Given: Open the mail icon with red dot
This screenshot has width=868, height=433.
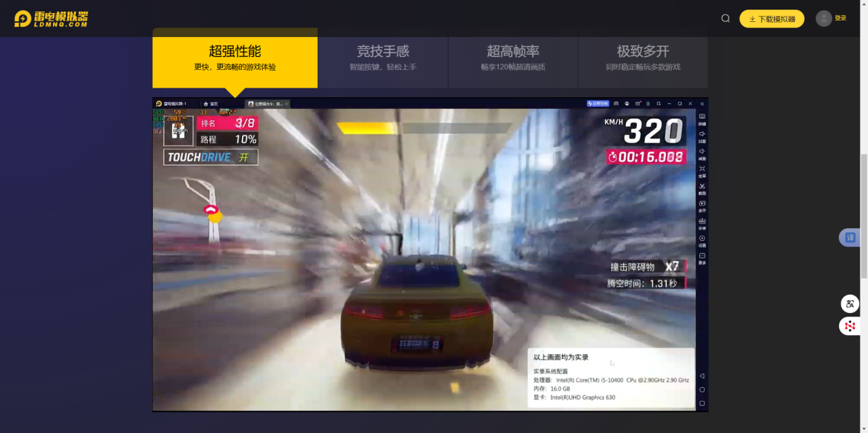Looking at the screenshot, I should click(638, 103).
